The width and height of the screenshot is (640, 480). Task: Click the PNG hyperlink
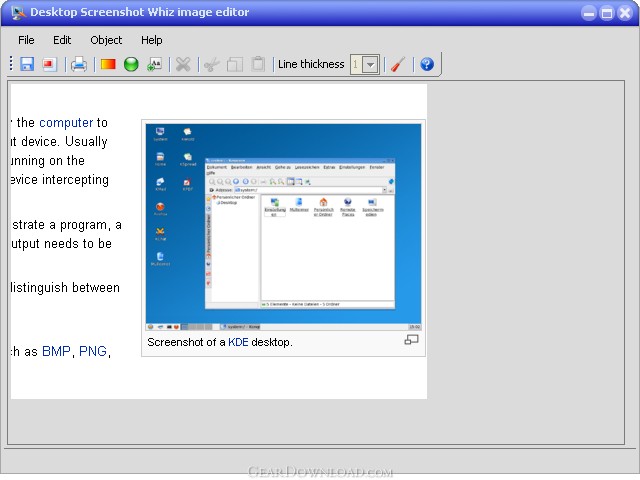(93, 351)
